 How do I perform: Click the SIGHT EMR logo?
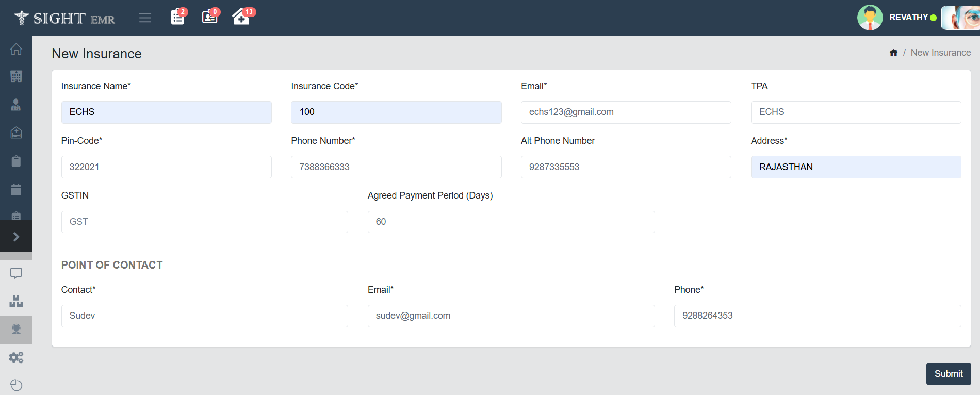[x=65, y=18]
